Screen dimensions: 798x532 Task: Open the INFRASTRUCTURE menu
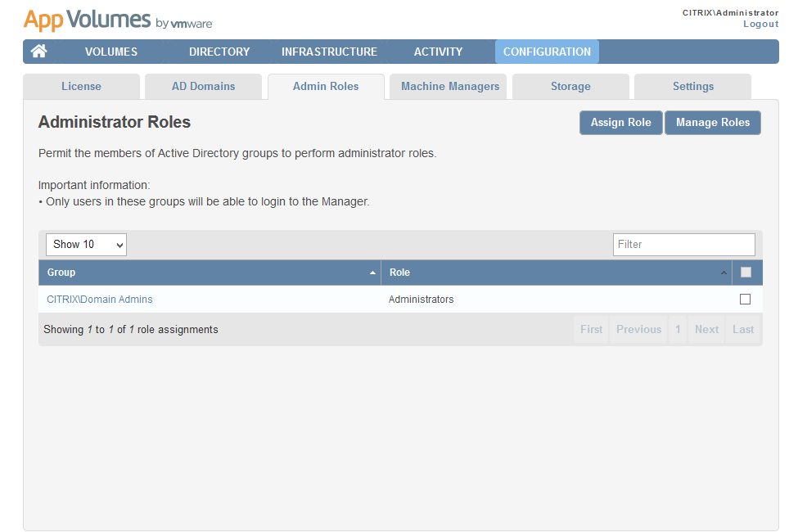[329, 52]
